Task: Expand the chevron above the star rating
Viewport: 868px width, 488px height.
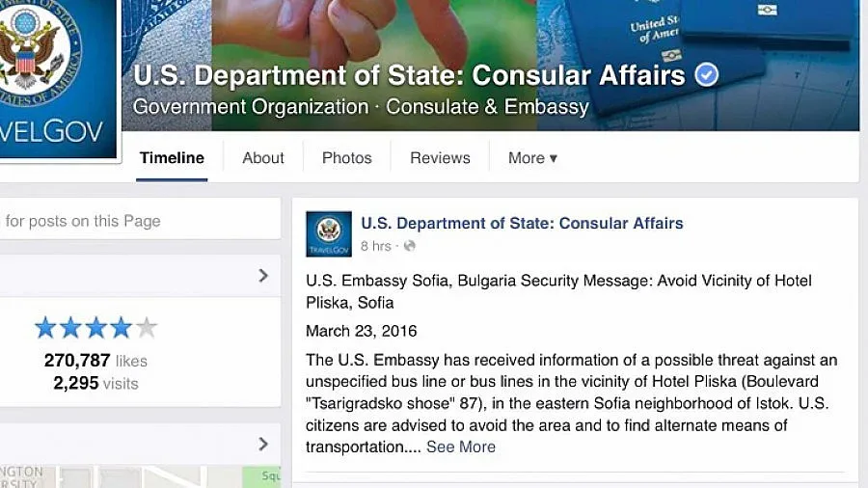Action: point(263,276)
